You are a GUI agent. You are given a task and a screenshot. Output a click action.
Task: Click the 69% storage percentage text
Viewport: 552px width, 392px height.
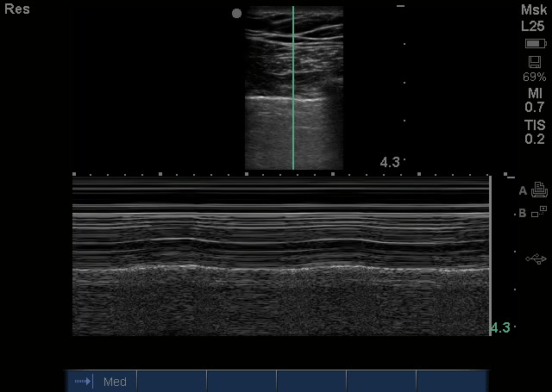tap(534, 77)
